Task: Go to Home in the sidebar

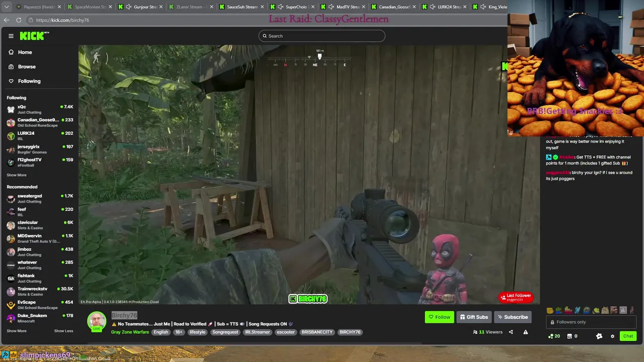Action: 25,52
